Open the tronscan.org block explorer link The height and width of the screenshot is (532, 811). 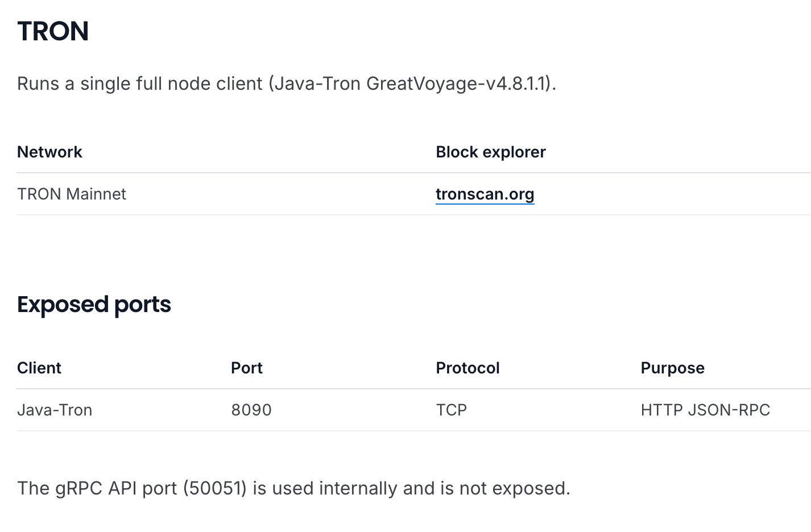point(485,194)
